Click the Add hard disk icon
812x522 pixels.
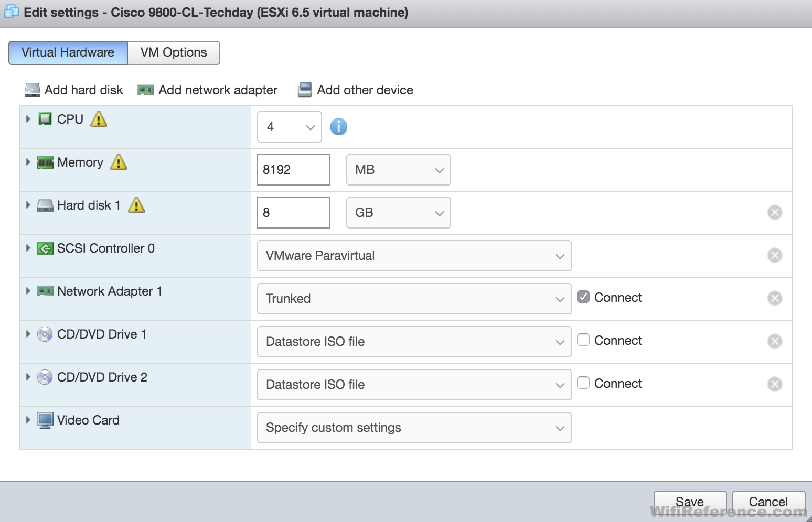click(x=33, y=90)
